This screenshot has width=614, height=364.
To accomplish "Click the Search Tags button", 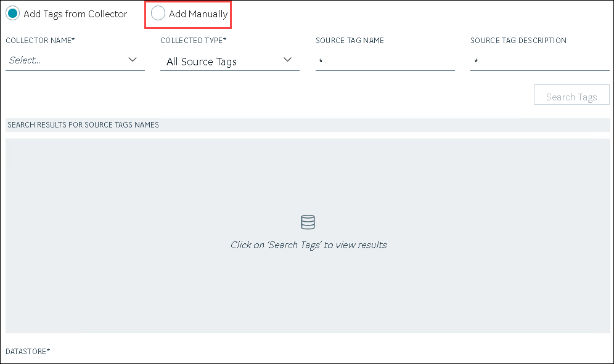I will point(571,95).
